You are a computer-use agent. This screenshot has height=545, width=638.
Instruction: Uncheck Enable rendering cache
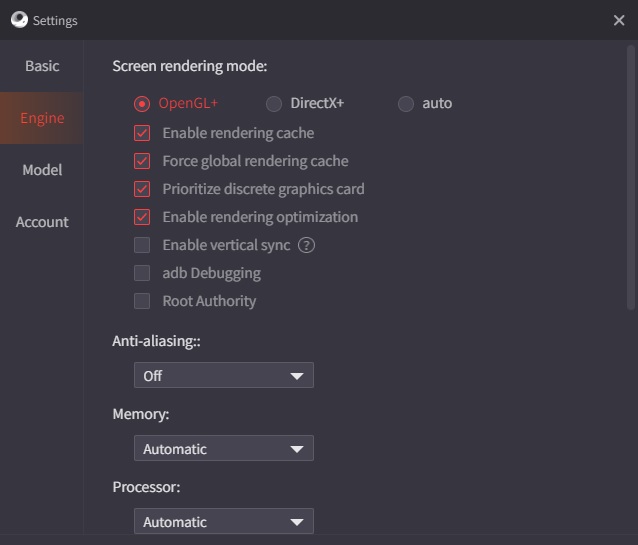coord(142,133)
